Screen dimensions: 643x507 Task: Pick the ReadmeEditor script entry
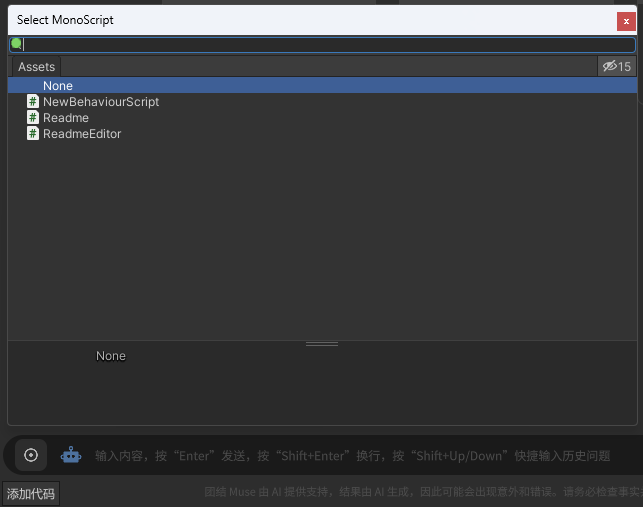(x=82, y=134)
